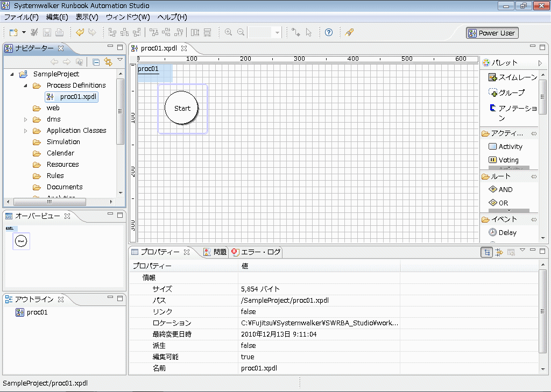
Task: Click the /SampleProject/proc01.xpdl path value
Action: 285,301
